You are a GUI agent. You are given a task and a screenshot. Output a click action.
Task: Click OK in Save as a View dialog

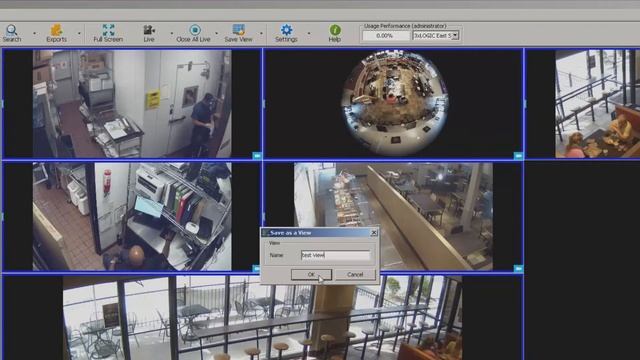311,274
